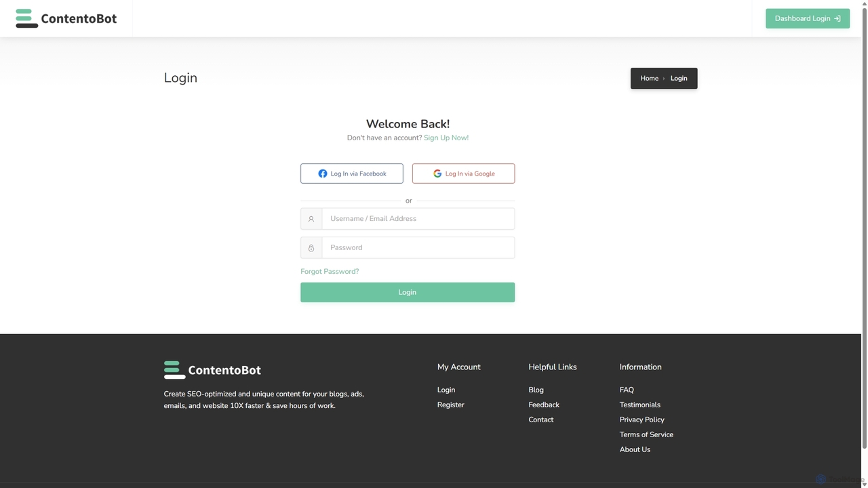This screenshot has height=488, width=868.
Task: Open the Privacy Policy footer link
Action: (642, 420)
